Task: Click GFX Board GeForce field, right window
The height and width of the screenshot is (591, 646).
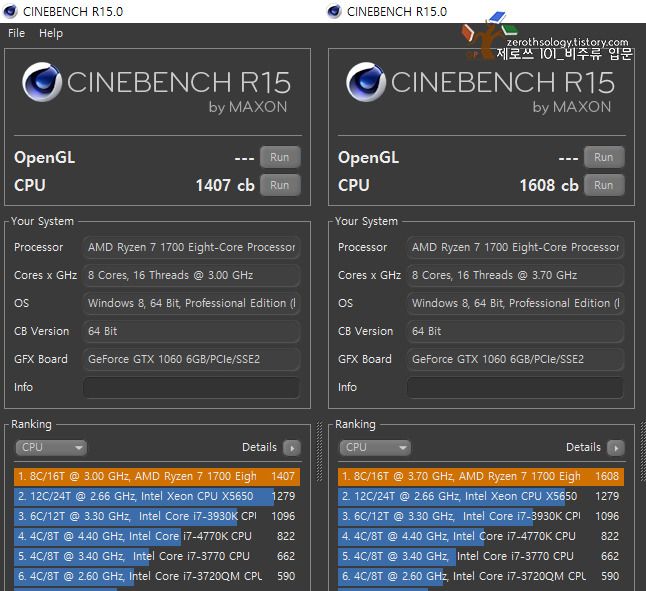Action: click(515, 359)
